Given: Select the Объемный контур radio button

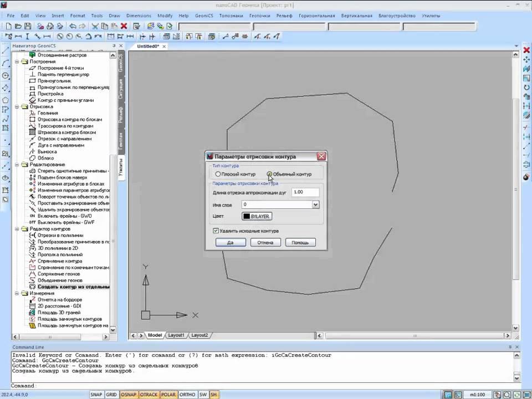Looking at the screenshot, I should click(270, 174).
